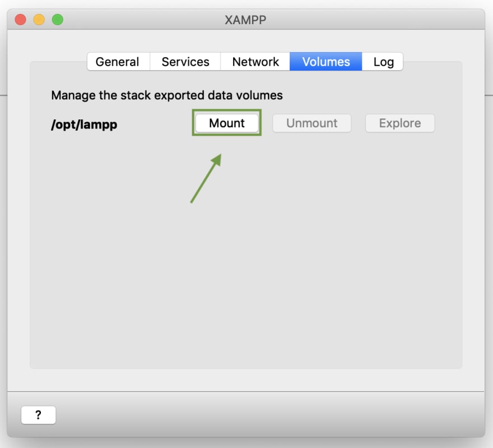This screenshot has width=493, height=448.
Task: Close the XAMPP window with the red button
Action: 20,20
